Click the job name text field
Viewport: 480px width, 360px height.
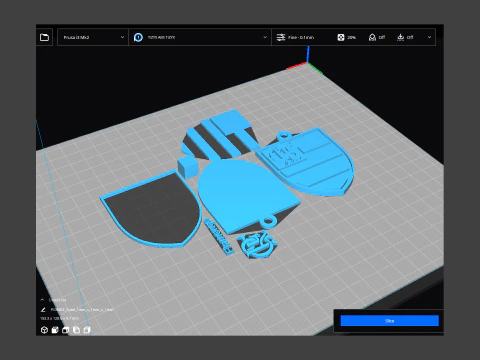click(x=82, y=310)
